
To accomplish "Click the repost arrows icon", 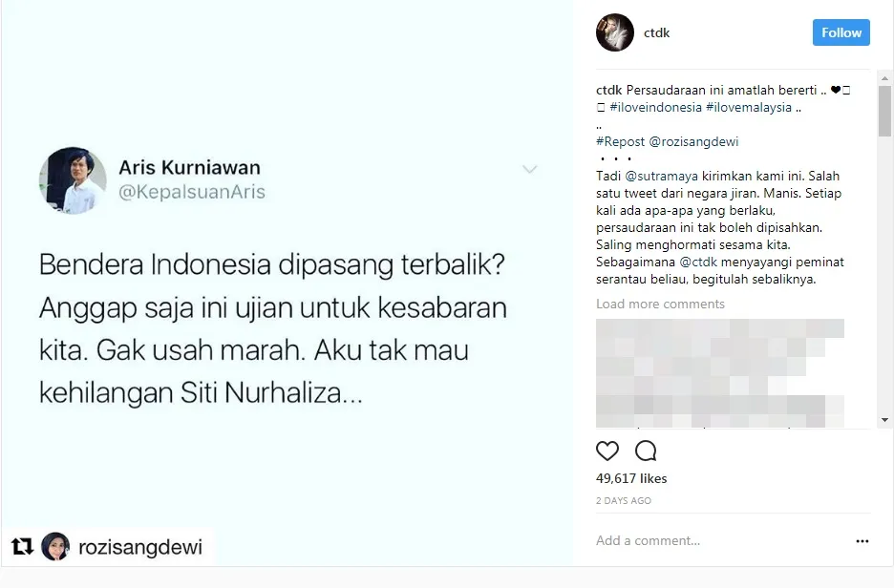I will 22,546.
